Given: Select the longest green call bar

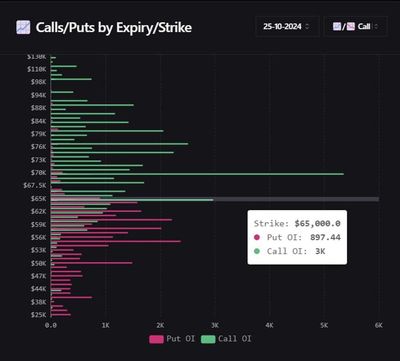Looking at the screenshot, I should point(197,174).
